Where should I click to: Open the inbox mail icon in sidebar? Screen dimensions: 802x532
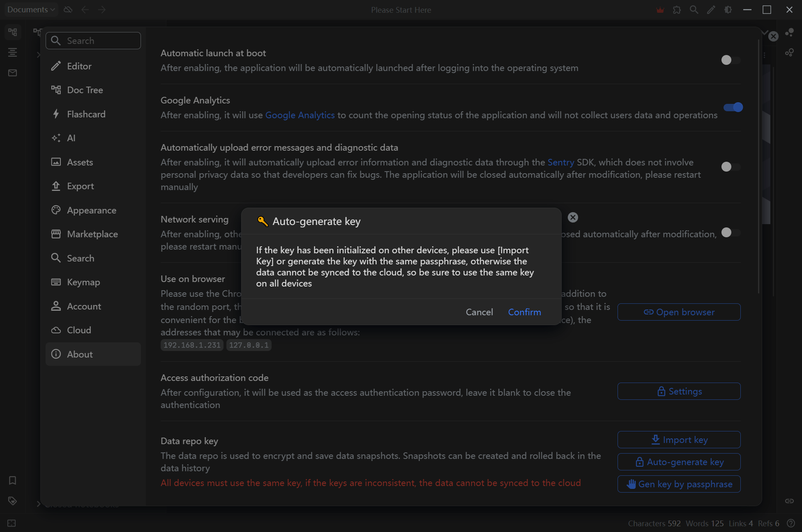point(12,73)
